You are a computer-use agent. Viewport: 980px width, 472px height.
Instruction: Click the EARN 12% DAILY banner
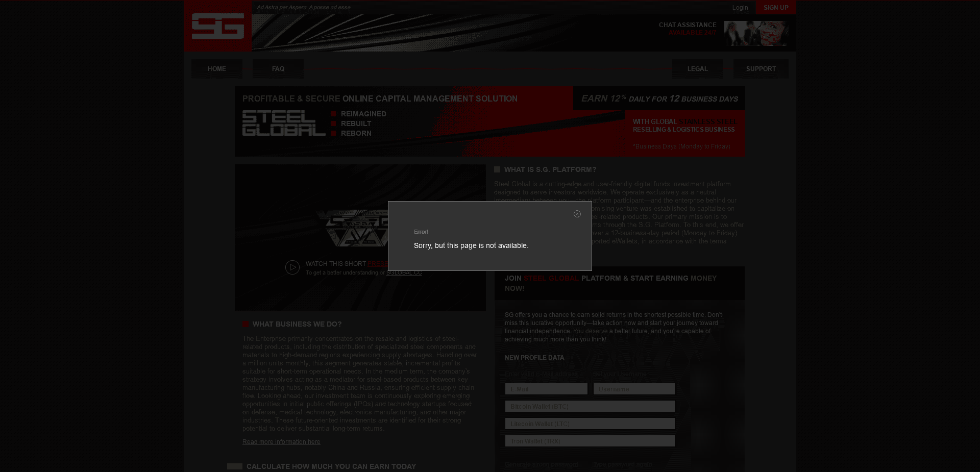click(659, 98)
